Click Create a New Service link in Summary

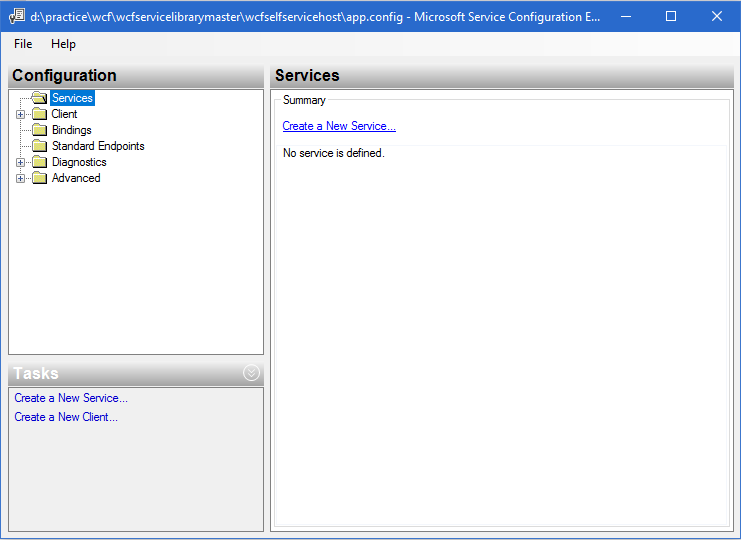339,126
